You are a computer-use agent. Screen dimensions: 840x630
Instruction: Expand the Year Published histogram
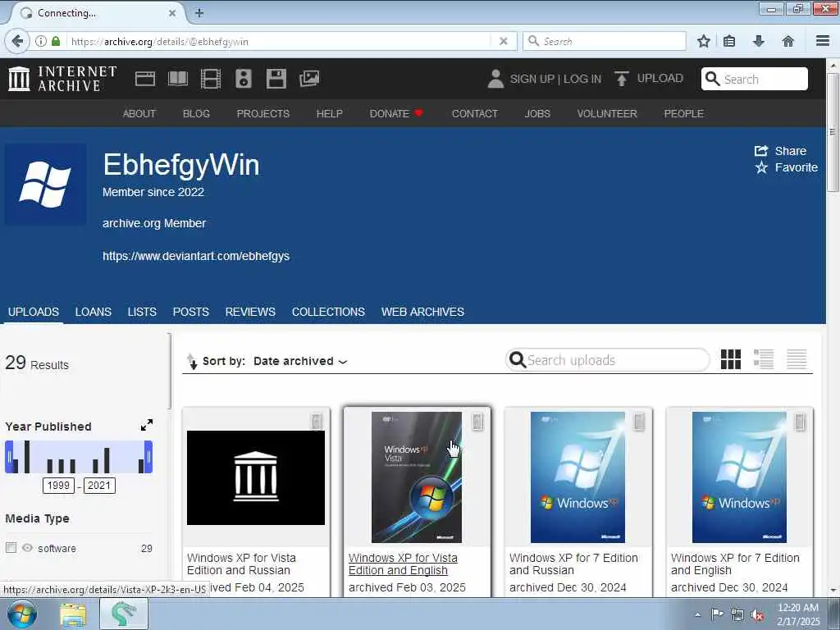click(147, 426)
